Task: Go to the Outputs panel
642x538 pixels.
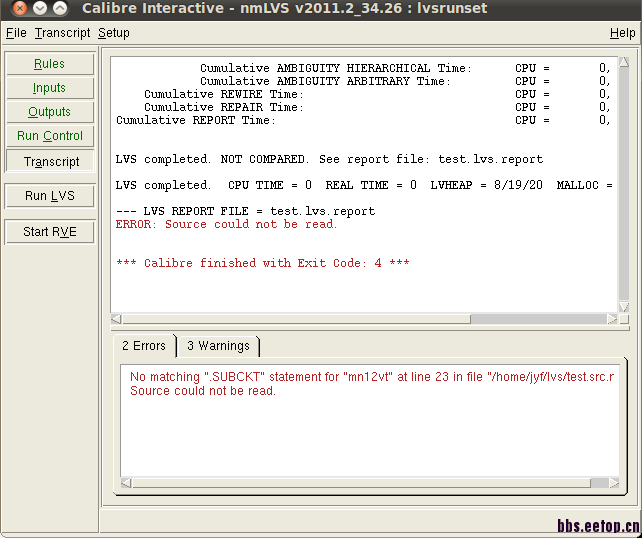Action: pyautogui.click(x=50, y=111)
